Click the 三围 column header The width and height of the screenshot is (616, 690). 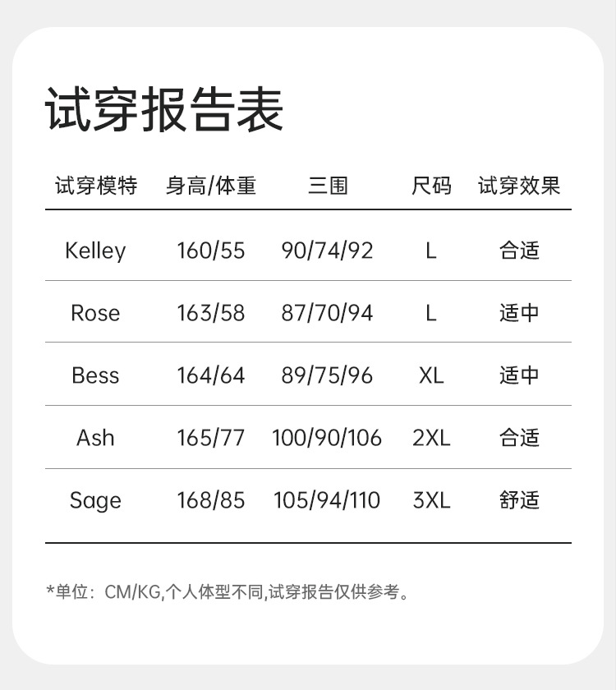click(x=328, y=186)
